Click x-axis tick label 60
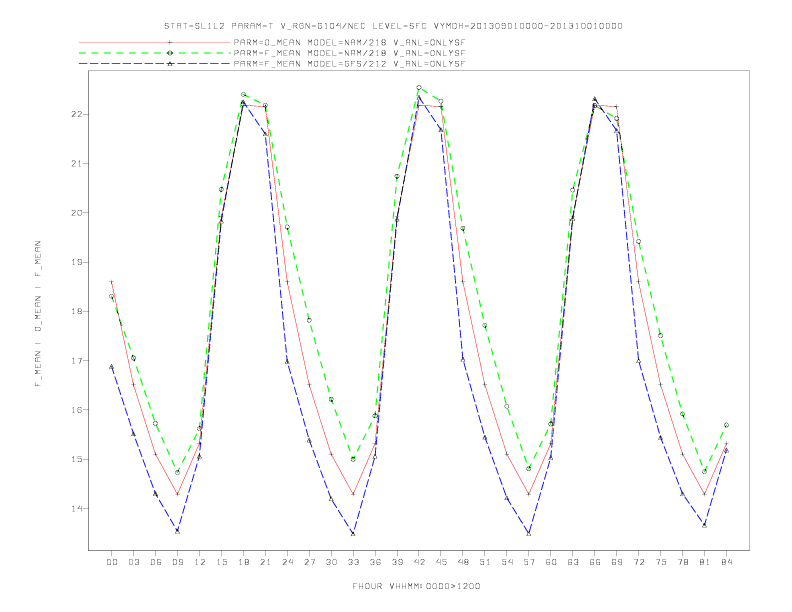 (551, 562)
